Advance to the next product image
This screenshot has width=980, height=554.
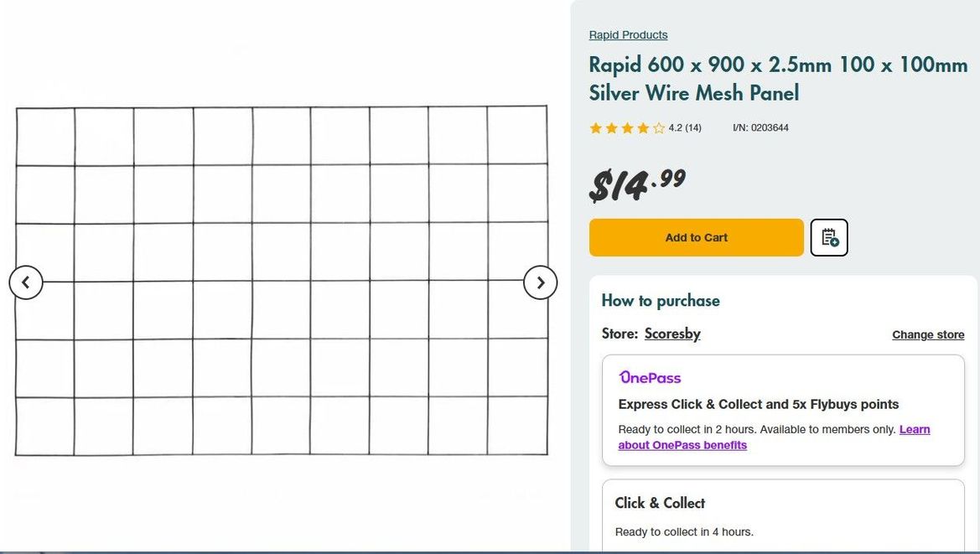(540, 282)
